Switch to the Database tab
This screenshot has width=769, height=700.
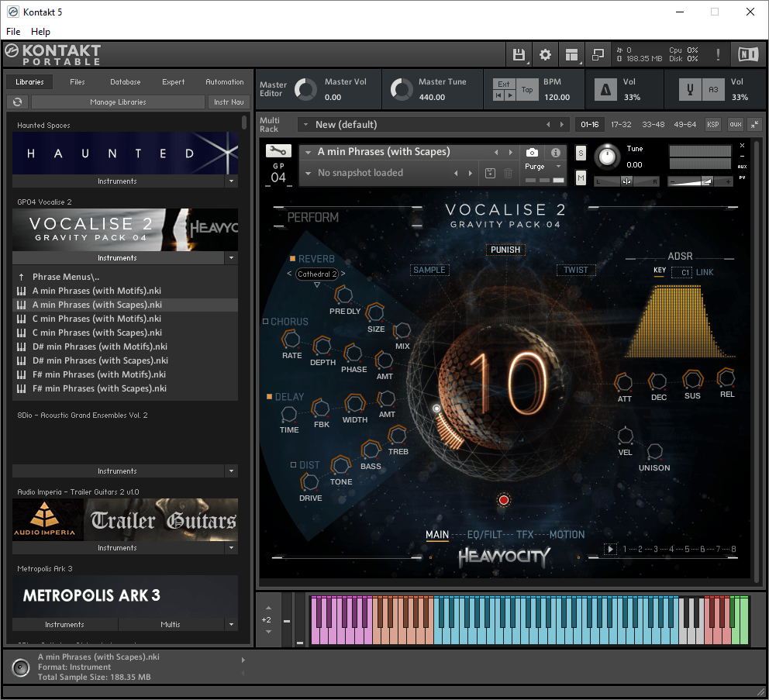point(125,82)
